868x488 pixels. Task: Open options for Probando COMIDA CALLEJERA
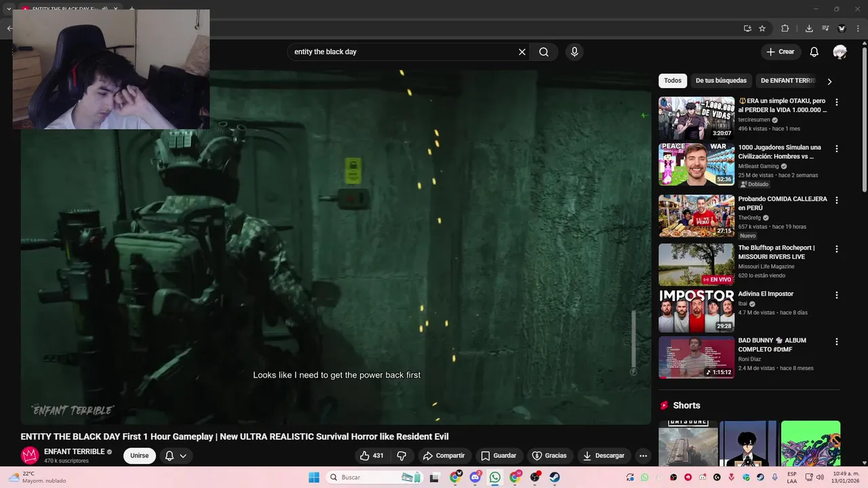tap(836, 200)
